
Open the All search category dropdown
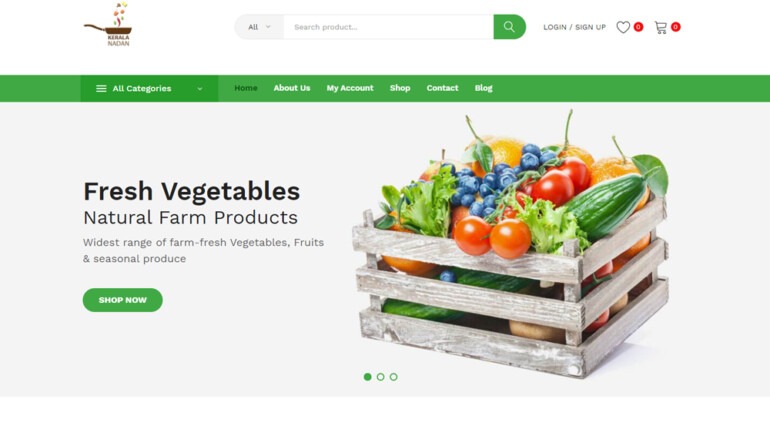pos(259,27)
